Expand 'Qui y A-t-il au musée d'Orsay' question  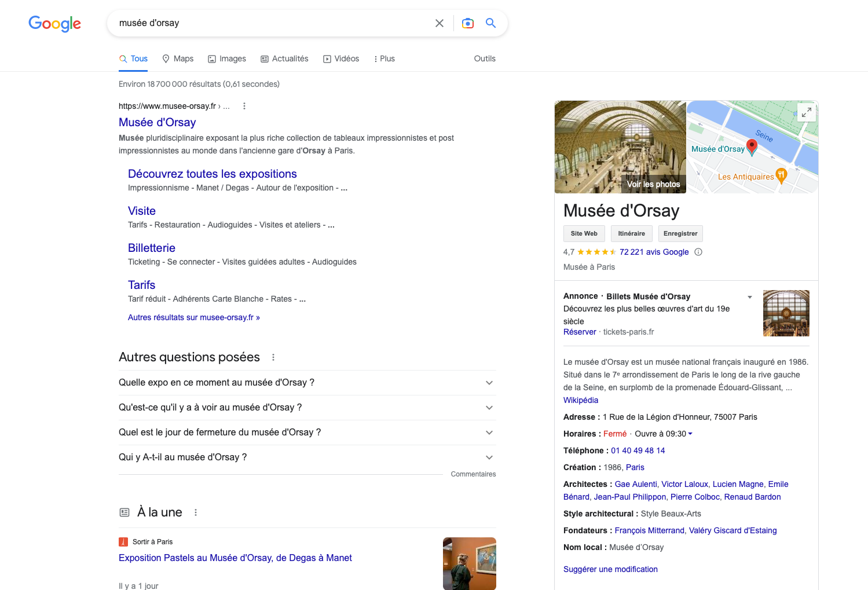coord(307,457)
